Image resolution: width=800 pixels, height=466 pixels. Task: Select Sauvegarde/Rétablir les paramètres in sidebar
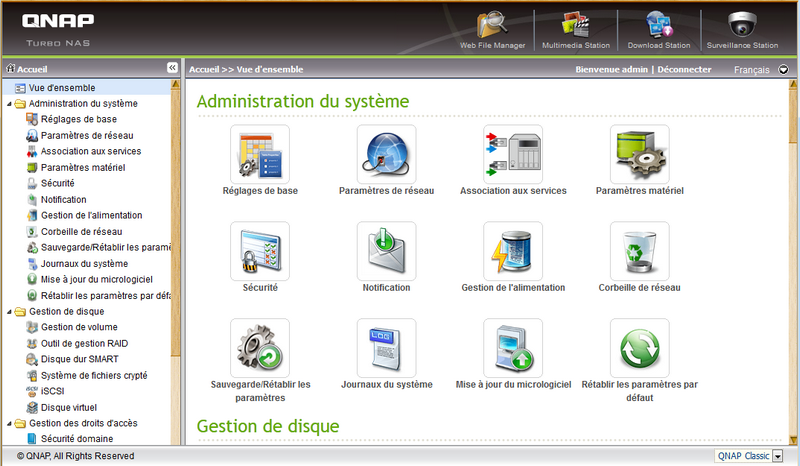click(99, 248)
